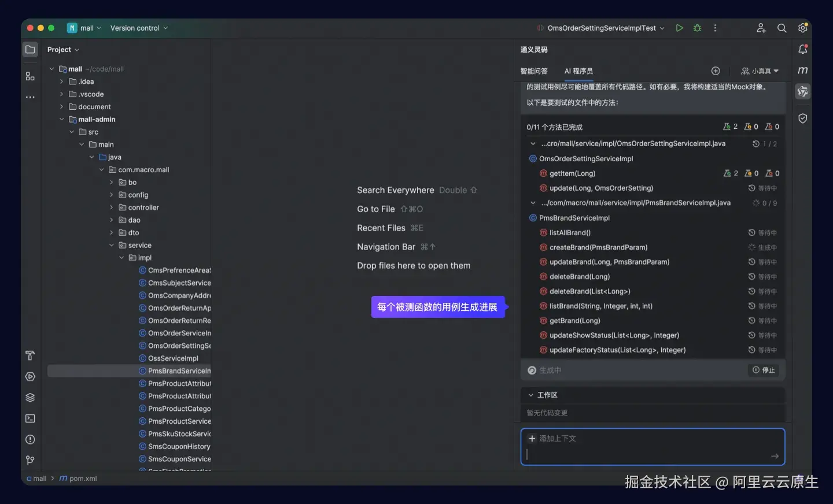Collapse the 工作区 workspace section

click(530, 395)
